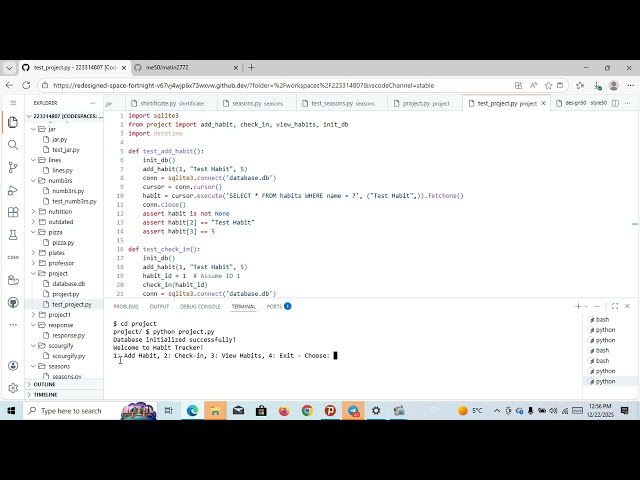The width and height of the screenshot is (640, 480).
Task: Open the CS50 sidebar icon
Action: coord(13,257)
